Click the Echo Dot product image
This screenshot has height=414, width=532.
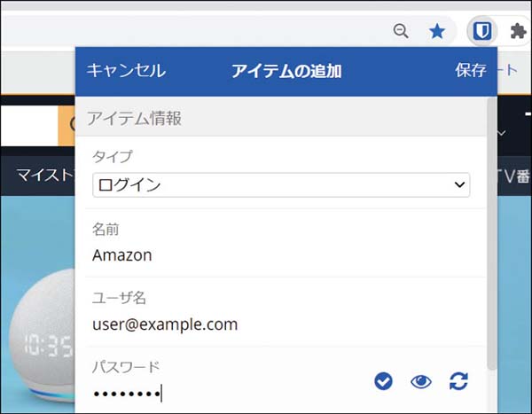coord(43,336)
